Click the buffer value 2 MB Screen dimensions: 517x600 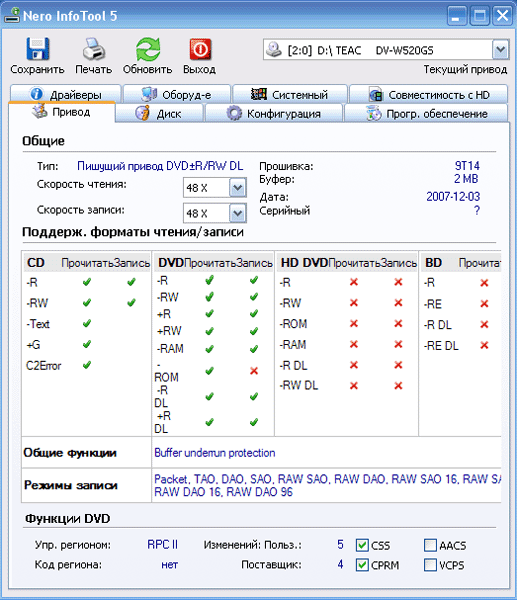[x=466, y=179]
